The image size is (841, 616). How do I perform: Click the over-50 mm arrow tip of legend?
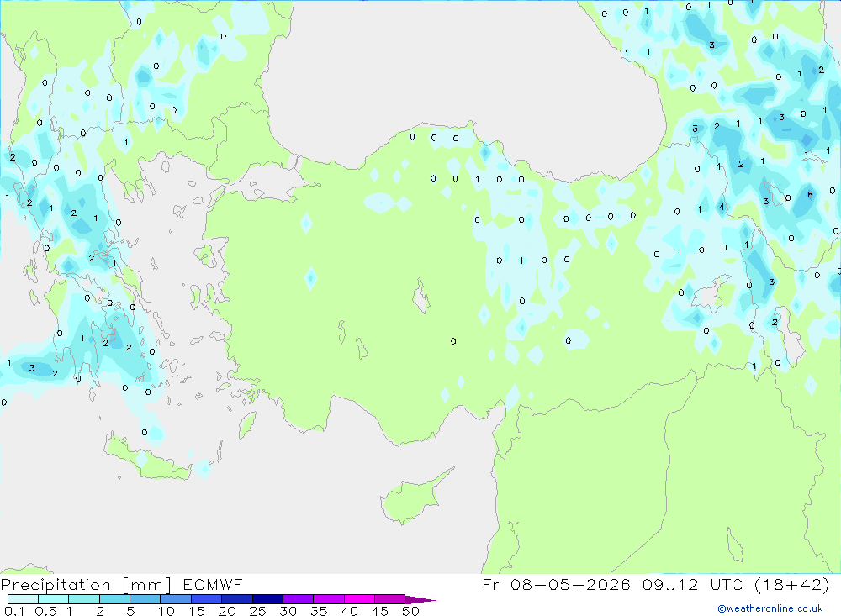pyautogui.click(x=420, y=599)
